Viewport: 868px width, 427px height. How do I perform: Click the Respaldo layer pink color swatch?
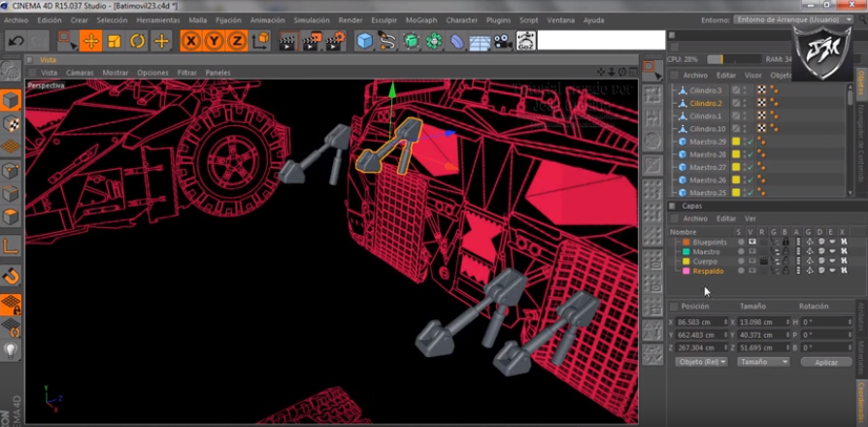click(686, 271)
